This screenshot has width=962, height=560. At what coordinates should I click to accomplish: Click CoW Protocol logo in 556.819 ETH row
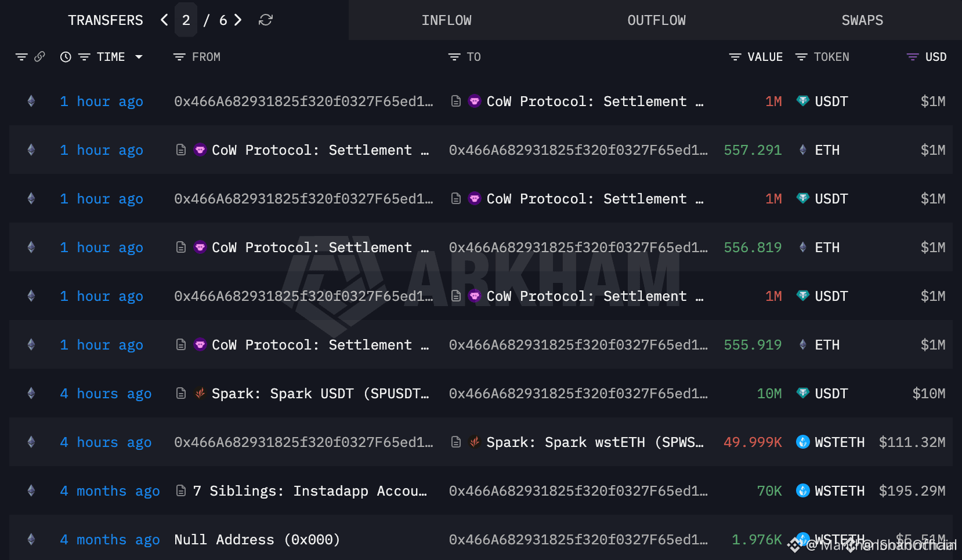pyautogui.click(x=200, y=248)
